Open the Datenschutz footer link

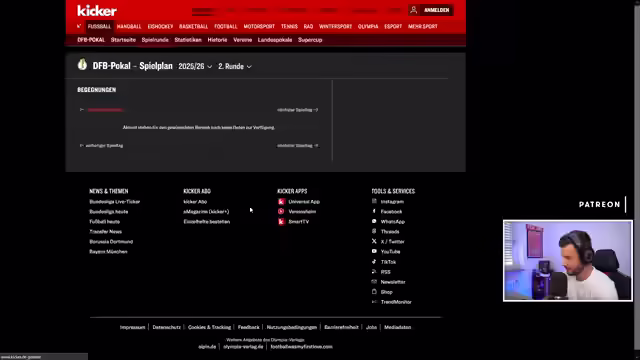pos(167,327)
